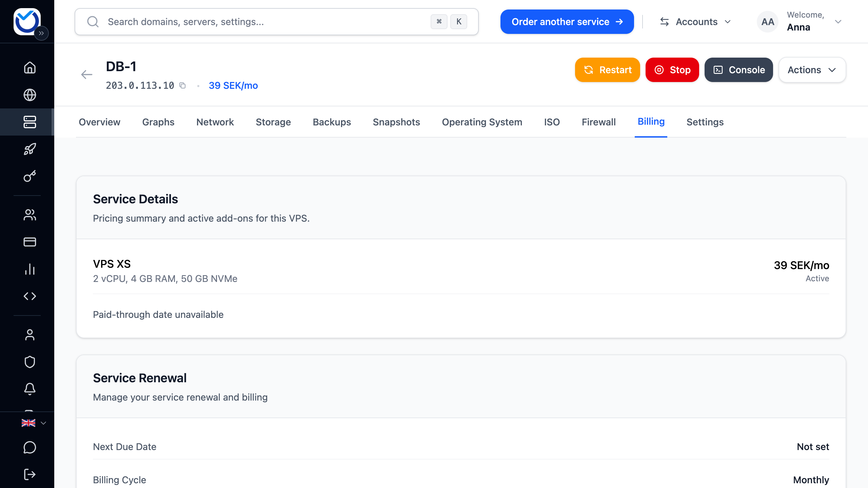
Task: Open the code brackets icon in sidebar
Action: pyautogui.click(x=30, y=296)
